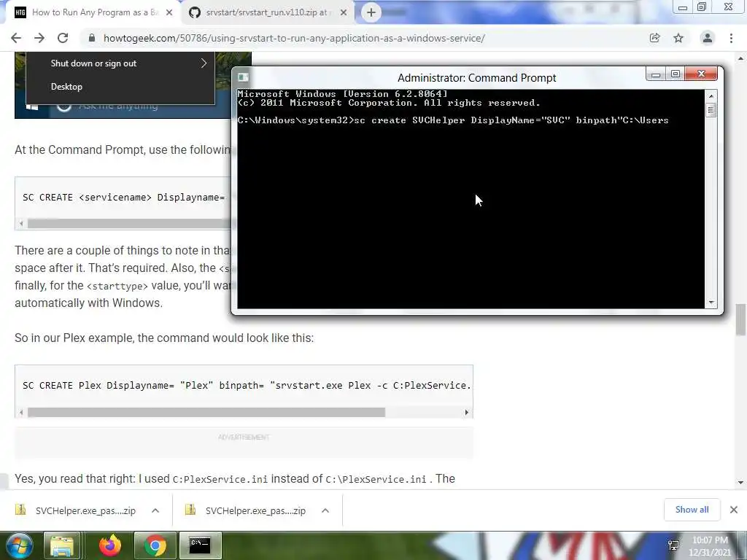Click horizontal scrollbar of Plex code box
Image resolution: width=747 pixels, height=560 pixels.
point(206,413)
